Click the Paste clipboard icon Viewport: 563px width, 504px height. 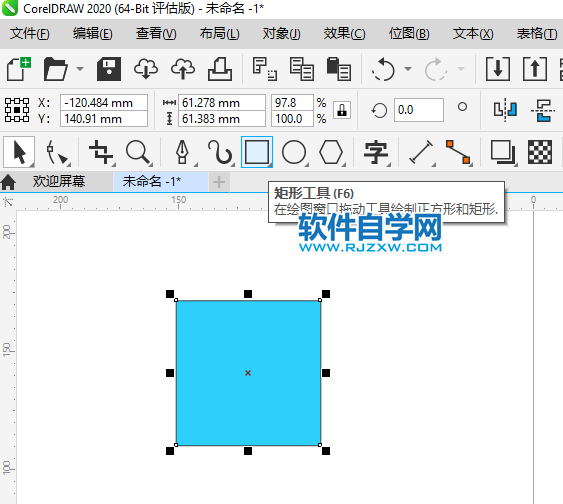click(x=339, y=69)
